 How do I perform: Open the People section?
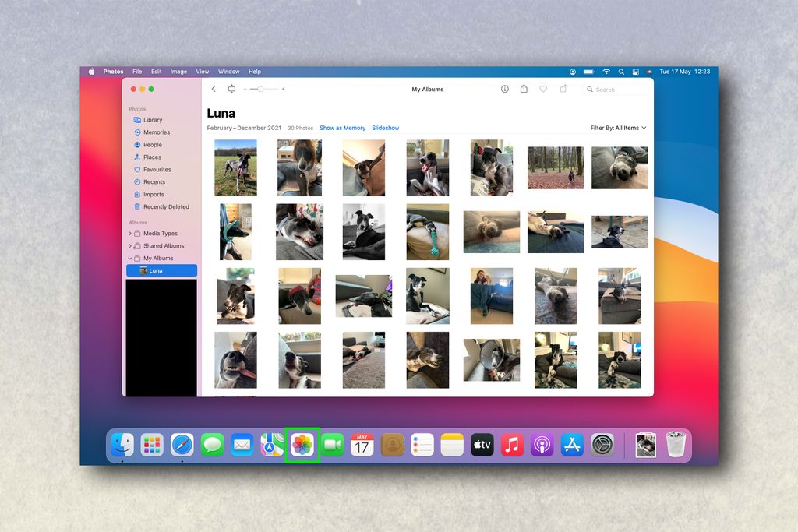pos(153,144)
